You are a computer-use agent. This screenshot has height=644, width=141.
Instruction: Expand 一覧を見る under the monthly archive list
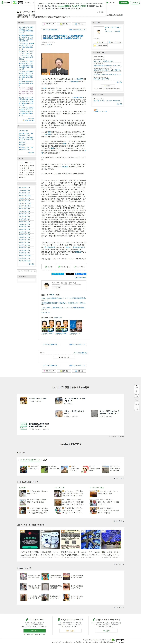point(31,264)
